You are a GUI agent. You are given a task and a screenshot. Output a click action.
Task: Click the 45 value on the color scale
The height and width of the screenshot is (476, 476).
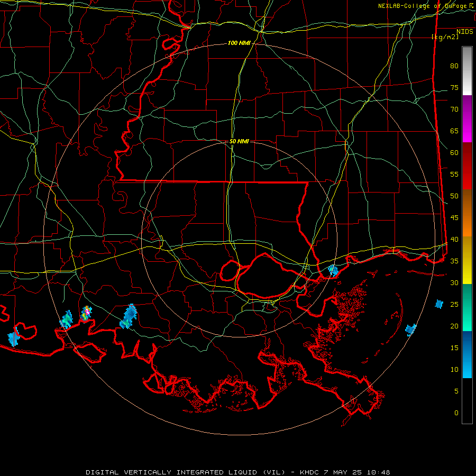point(454,218)
